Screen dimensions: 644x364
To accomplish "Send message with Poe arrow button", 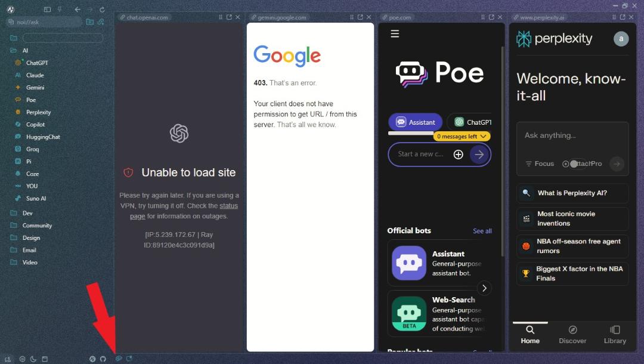I will 479,155.
